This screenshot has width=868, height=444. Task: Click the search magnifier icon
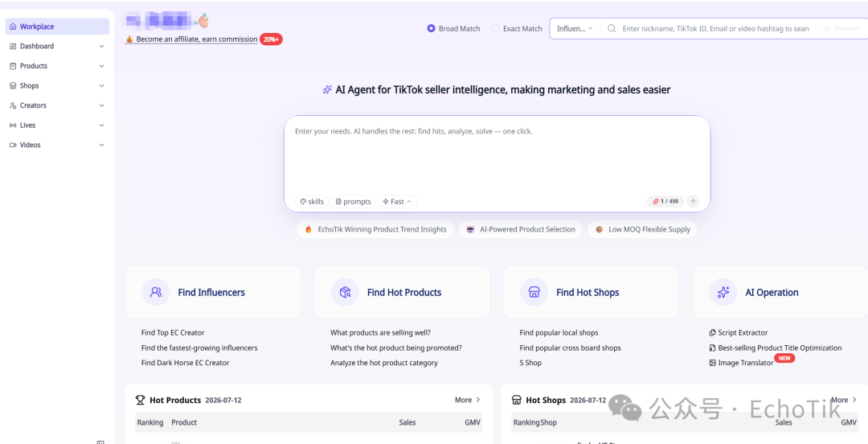pos(612,28)
